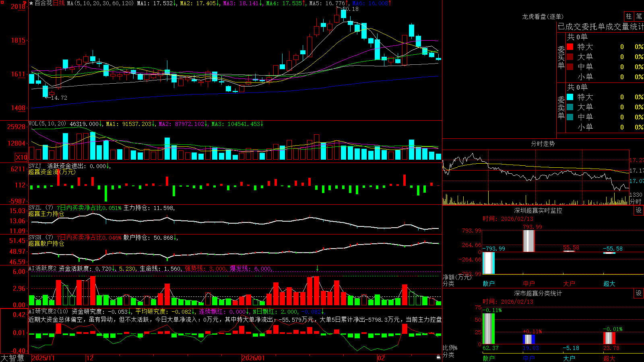Click the red 特大 buy-order color square
Screen dimensions: 644x362
570,47
